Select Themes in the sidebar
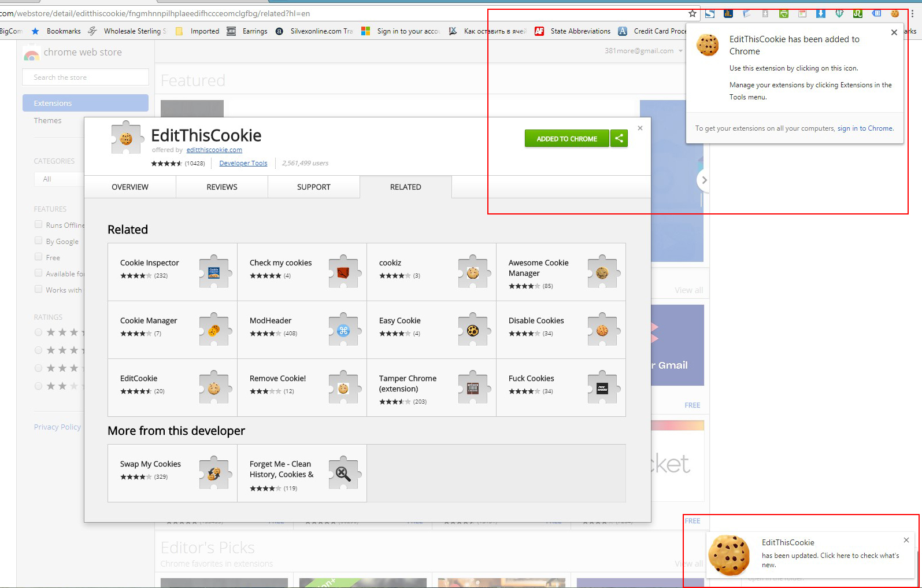 tap(47, 120)
